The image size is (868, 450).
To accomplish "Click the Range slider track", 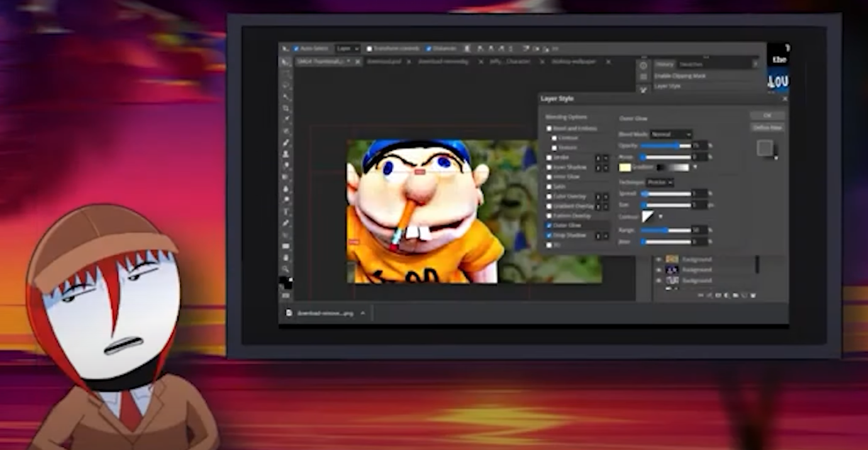I will (665, 230).
